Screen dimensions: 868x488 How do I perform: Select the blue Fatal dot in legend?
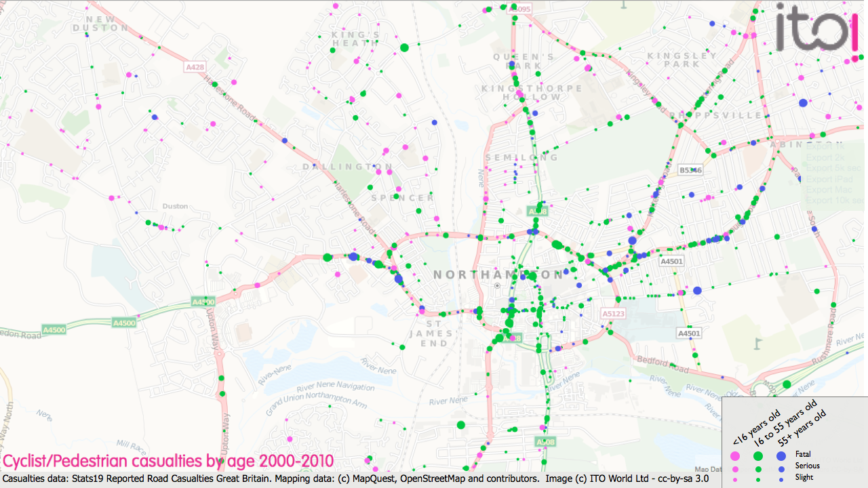(781, 455)
